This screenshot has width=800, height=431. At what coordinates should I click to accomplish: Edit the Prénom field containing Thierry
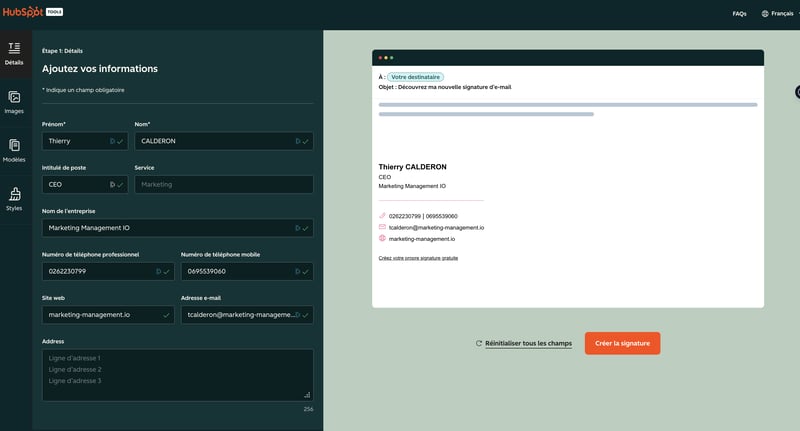[85, 141]
